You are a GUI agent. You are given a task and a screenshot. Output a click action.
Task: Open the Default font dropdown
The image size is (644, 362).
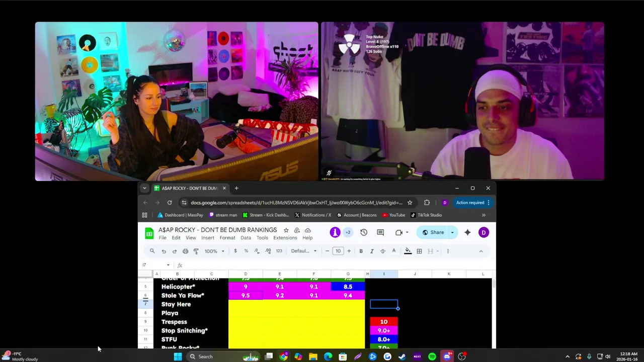click(304, 251)
